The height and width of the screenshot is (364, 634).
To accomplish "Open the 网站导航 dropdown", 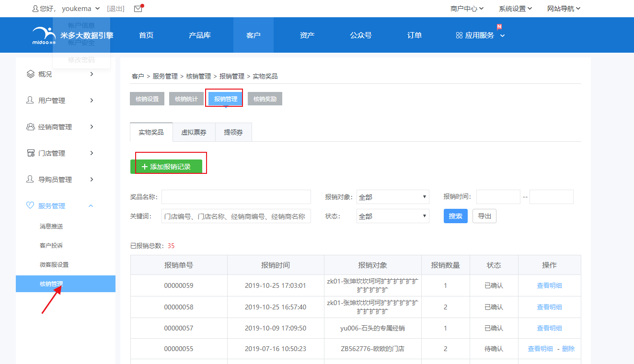I will [564, 9].
